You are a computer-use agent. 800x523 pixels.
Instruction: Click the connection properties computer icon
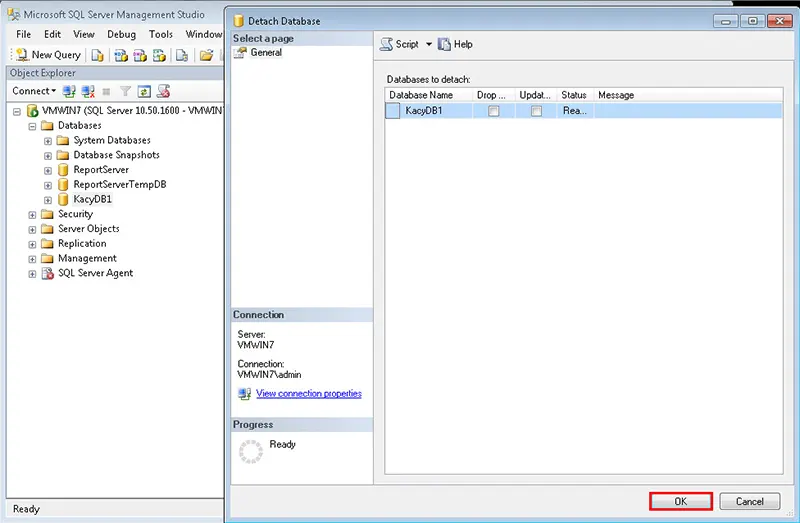coord(244,394)
